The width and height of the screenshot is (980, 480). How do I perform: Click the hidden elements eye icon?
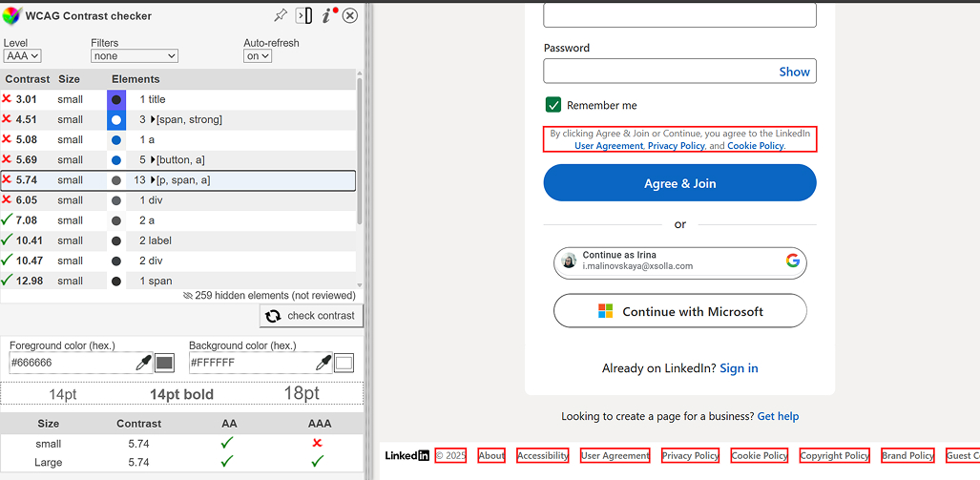tap(187, 296)
